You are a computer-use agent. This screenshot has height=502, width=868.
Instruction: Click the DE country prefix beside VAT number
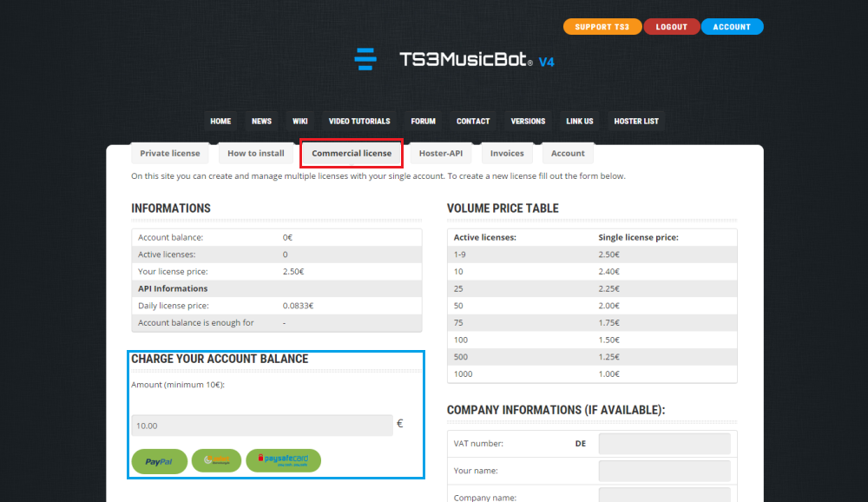(x=581, y=444)
